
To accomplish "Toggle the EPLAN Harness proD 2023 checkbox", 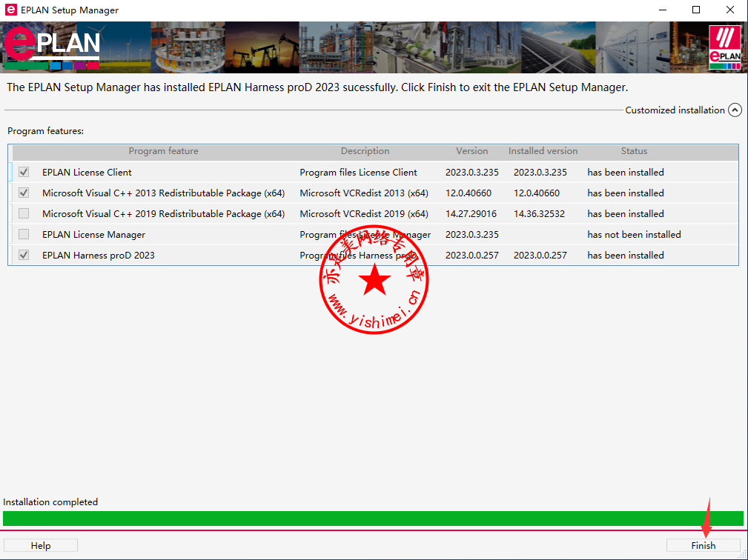I will coord(24,255).
